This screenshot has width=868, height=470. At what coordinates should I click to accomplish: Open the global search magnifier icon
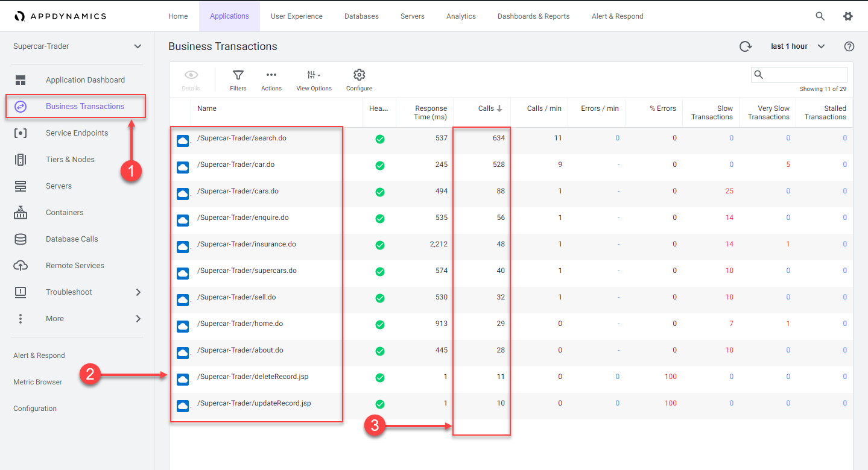tap(820, 16)
